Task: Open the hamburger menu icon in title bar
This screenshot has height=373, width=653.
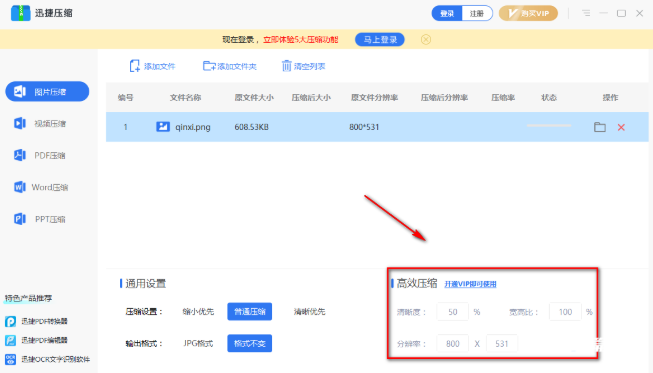Action: (586, 13)
